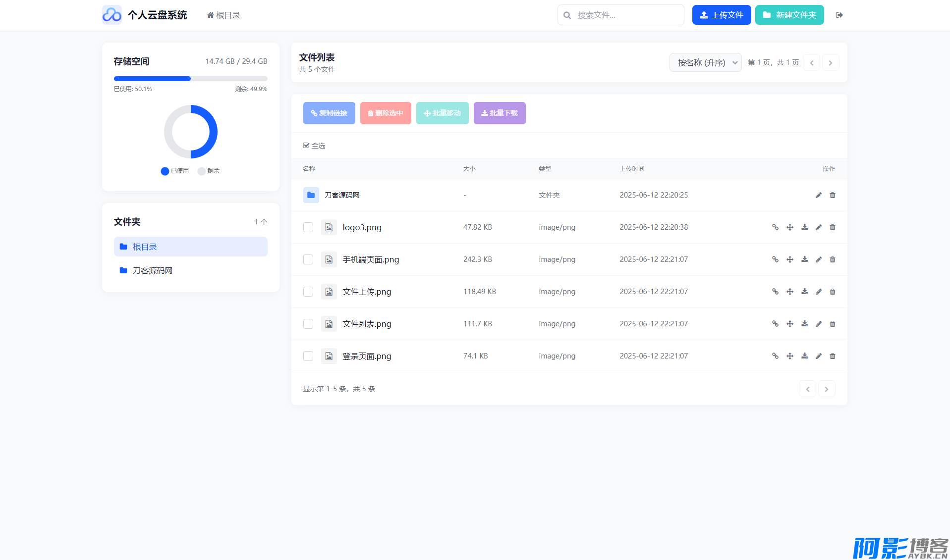Select the 文件上传.png checkbox
The image size is (950, 560).
pos(308,292)
